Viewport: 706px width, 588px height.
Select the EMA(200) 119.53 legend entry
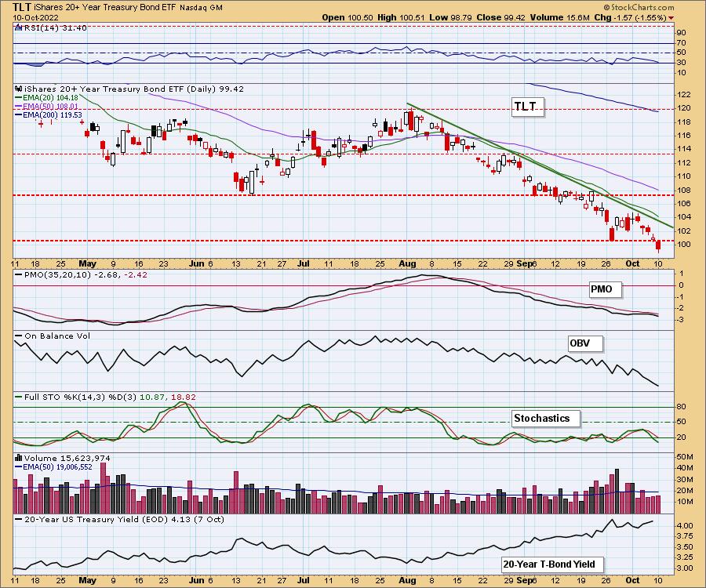point(49,114)
